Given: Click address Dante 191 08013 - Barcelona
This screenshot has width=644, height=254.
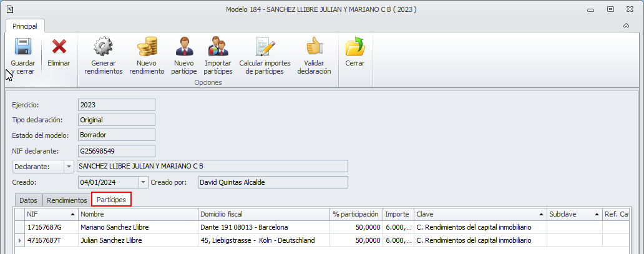Looking at the screenshot, I should (x=264, y=227).
